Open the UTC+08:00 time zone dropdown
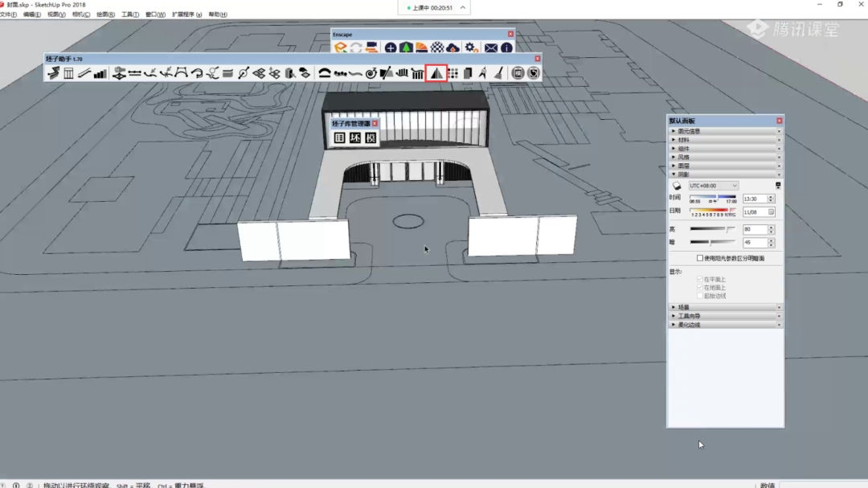Image resolution: width=868 pixels, height=488 pixels. click(x=713, y=187)
